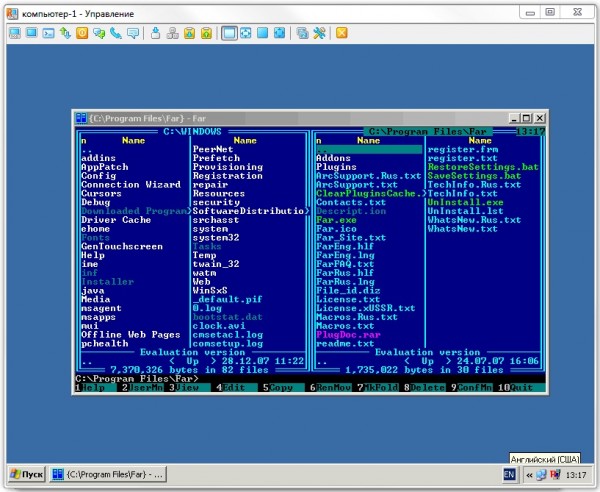Select system32 folder in left panel
Image resolution: width=600 pixels, height=492 pixels.
216,238
